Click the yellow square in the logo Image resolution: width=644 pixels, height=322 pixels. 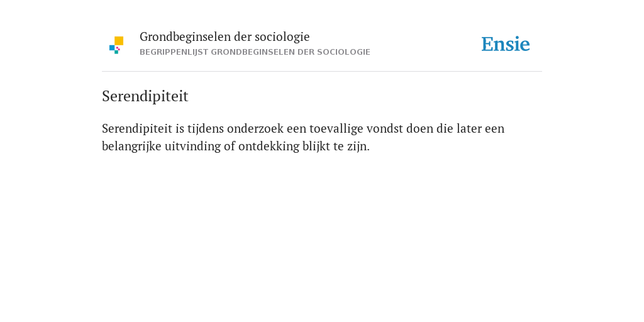(x=119, y=41)
